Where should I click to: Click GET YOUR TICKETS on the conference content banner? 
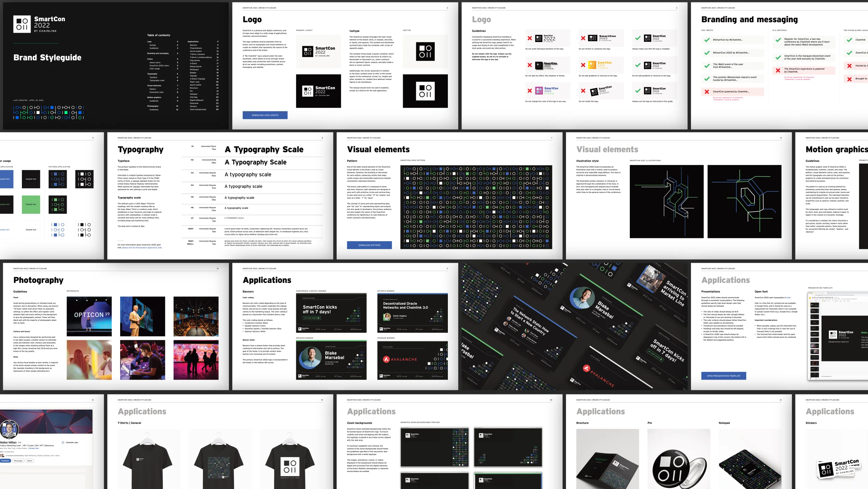pyautogui.click(x=312, y=319)
